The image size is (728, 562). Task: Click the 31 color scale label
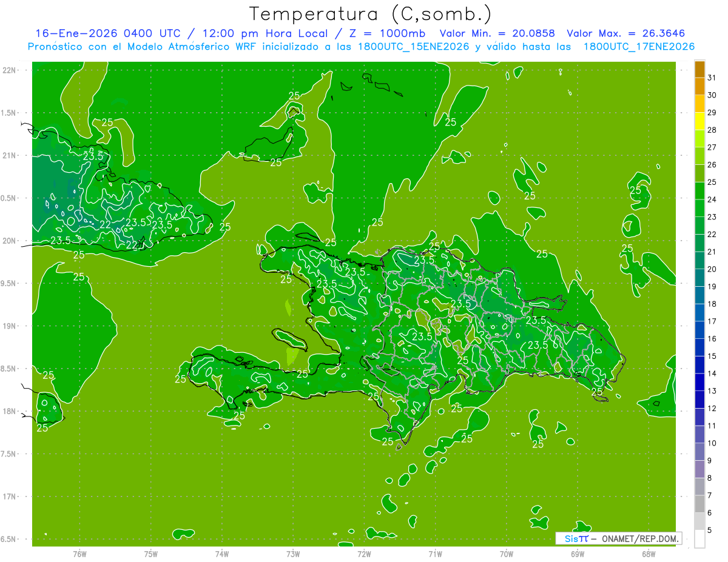pyautogui.click(x=712, y=78)
